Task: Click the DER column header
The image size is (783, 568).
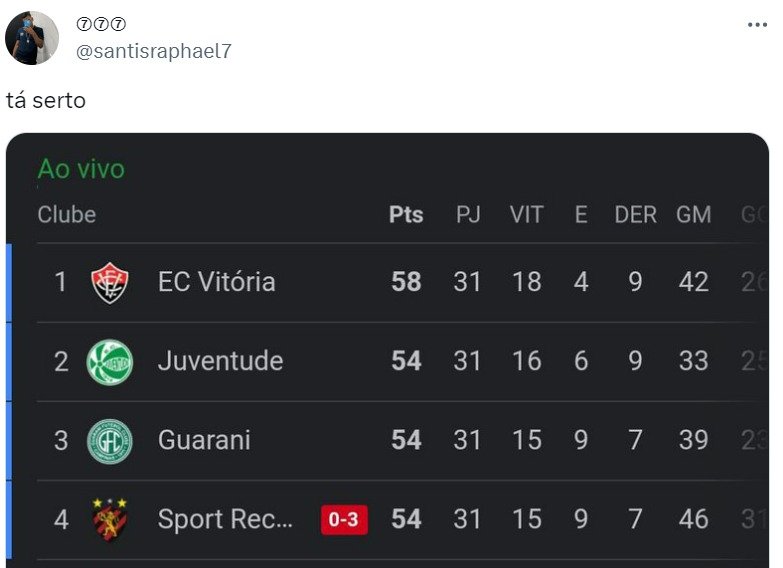Action: [635, 215]
